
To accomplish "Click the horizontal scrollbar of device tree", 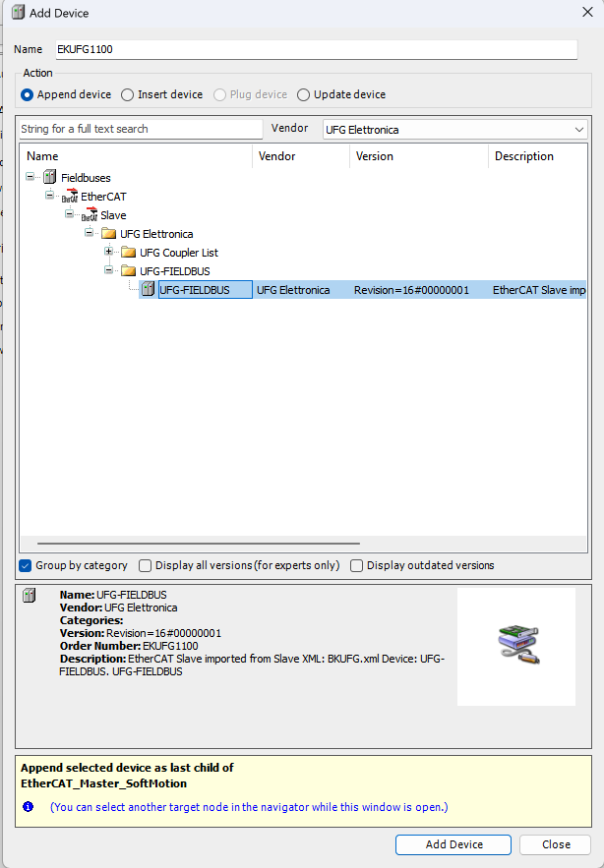I will coord(199,544).
